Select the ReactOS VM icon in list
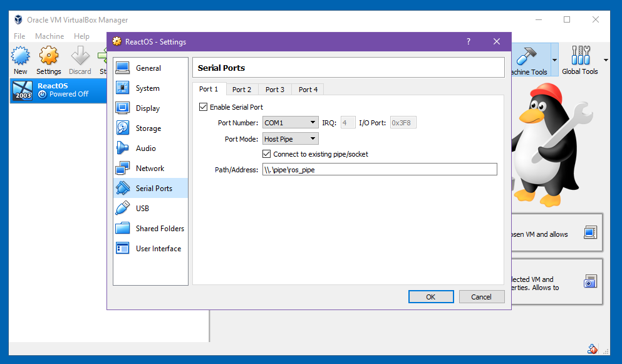Viewport: 622px width, 364px height. [23, 90]
